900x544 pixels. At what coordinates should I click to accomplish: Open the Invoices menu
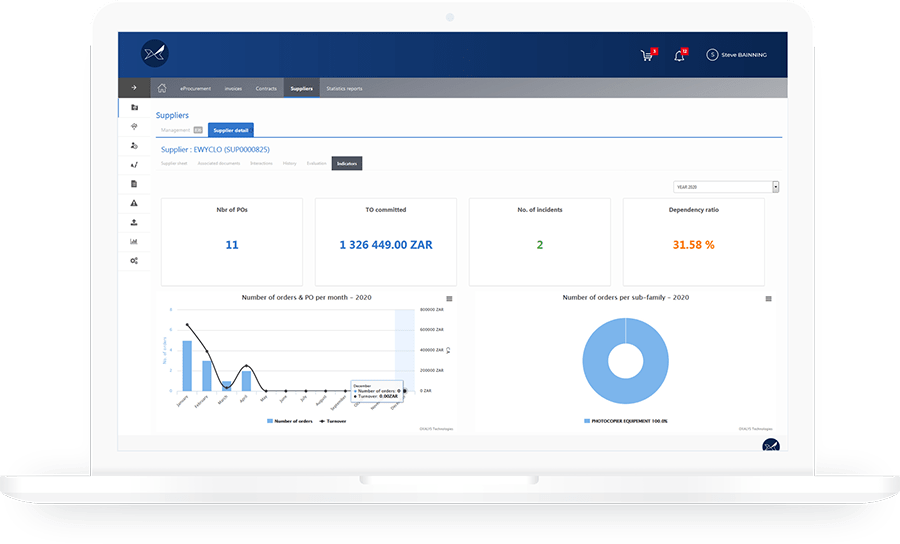pyautogui.click(x=233, y=88)
